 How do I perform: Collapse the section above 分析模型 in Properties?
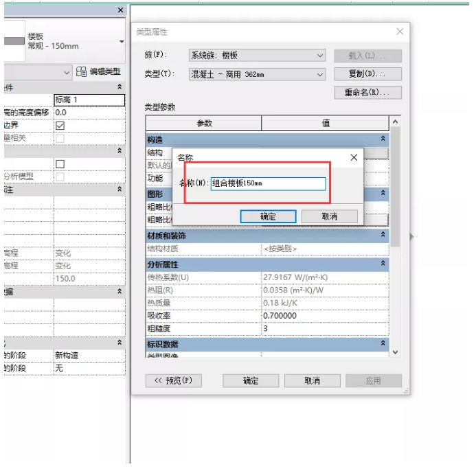coord(120,150)
